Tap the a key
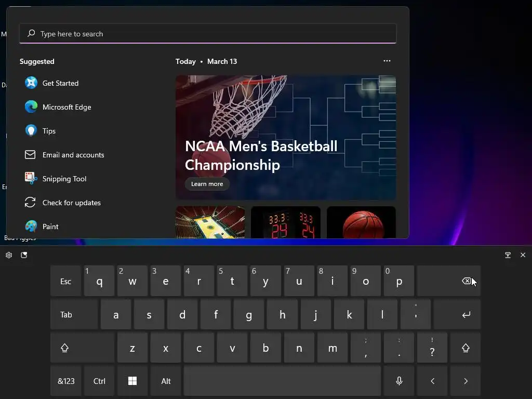Screen dimensions: 532x399 [x=116, y=314]
